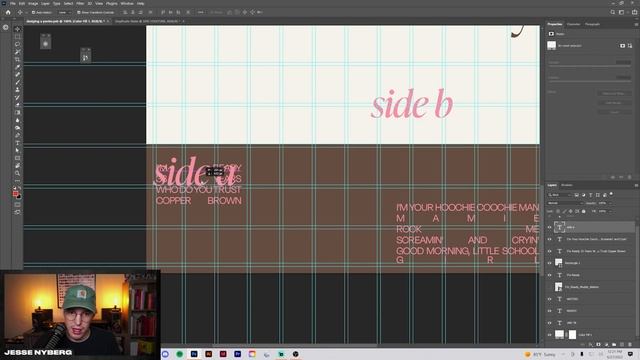
Task: Click the 'side b' text on canvas
Action: [412, 104]
